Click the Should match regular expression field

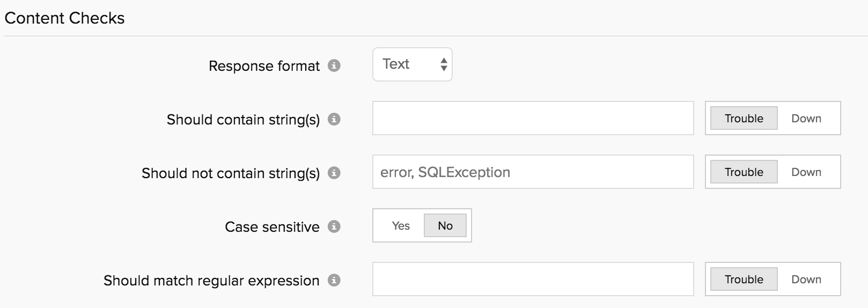pyautogui.click(x=533, y=279)
